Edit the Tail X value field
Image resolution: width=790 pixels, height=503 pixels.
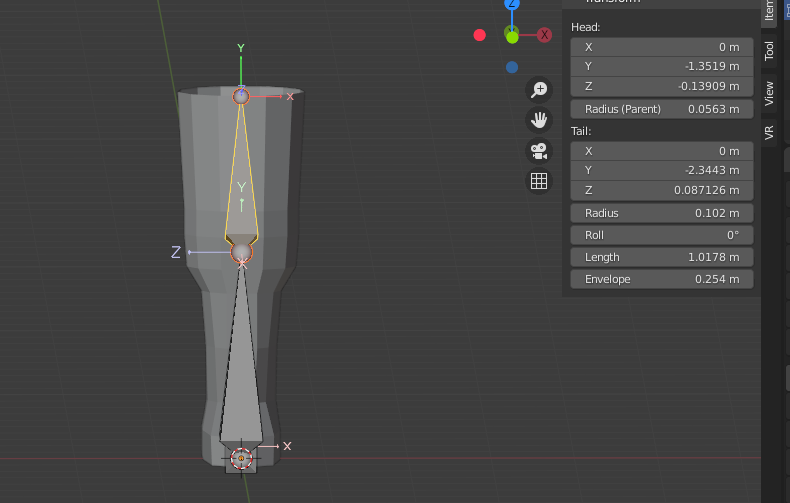[x=662, y=151]
